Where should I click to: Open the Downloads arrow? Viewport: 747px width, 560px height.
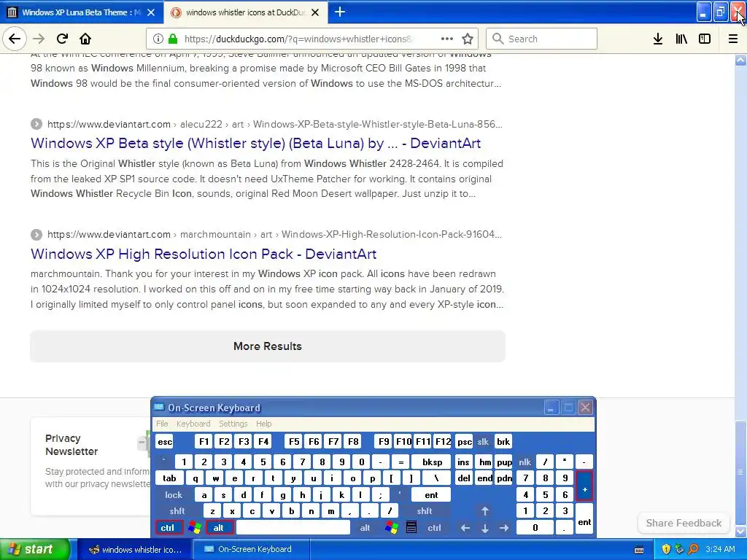[x=658, y=39]
